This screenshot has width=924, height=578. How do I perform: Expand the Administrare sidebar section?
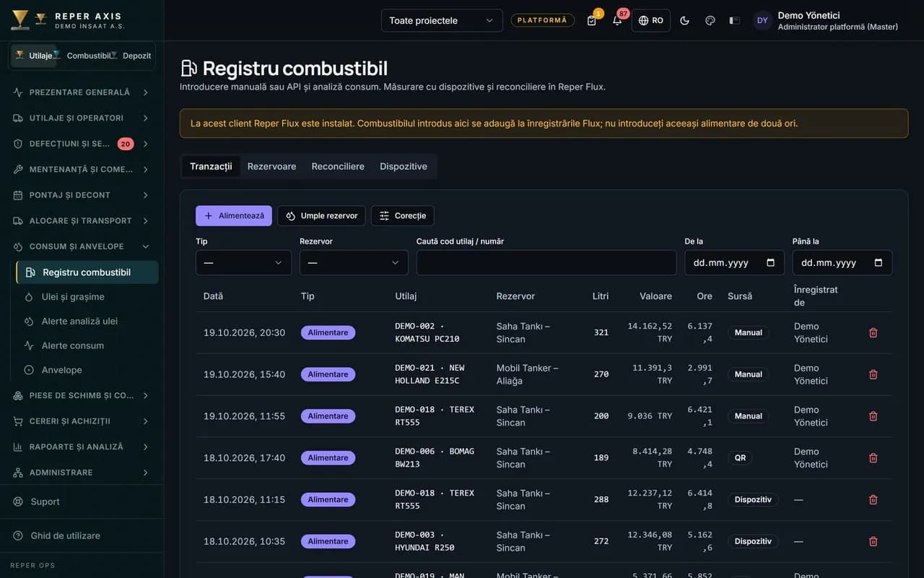tap(82, 473)
